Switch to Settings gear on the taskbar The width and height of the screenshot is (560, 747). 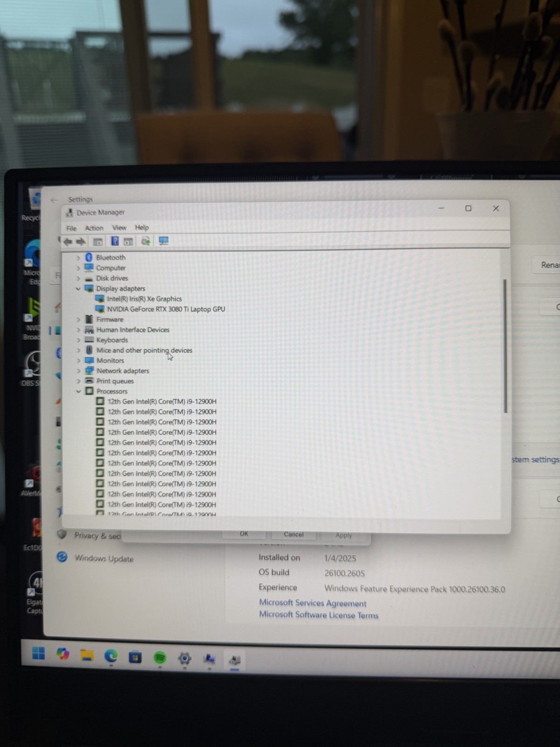[x=185, y=658]
